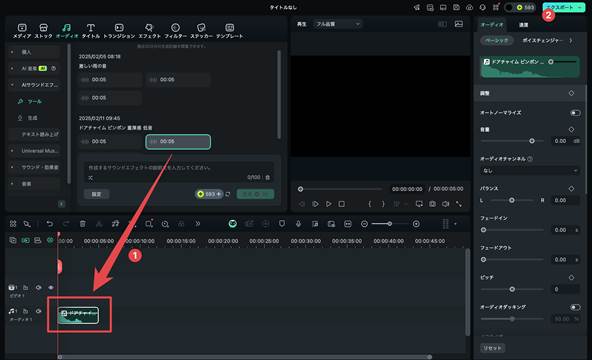The image size is (592, 360).
Task: Show more sub-tabs with the chevron arrow
Action: [x=571, y=40]
